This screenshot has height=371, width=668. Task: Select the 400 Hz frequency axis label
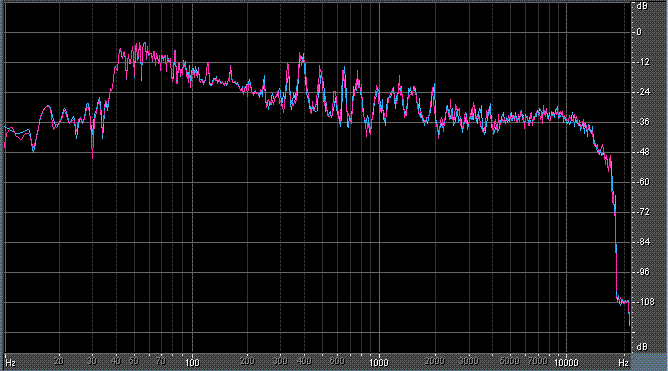pyautogui.click(x=304, y=361)
